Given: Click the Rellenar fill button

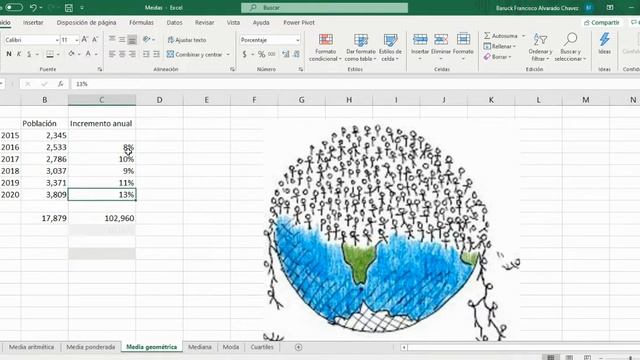Looking at the screenshot, I should (x=499, y=47).
